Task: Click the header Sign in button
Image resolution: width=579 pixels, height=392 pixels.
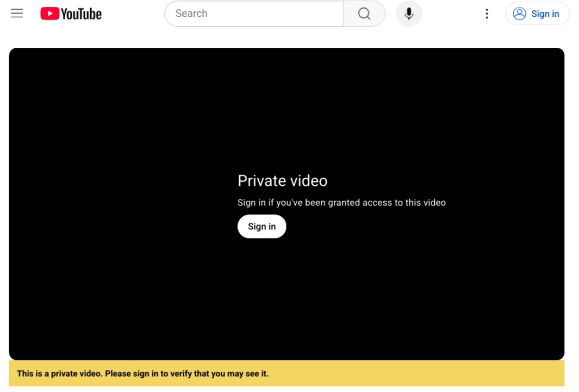Action: [537, 14]
